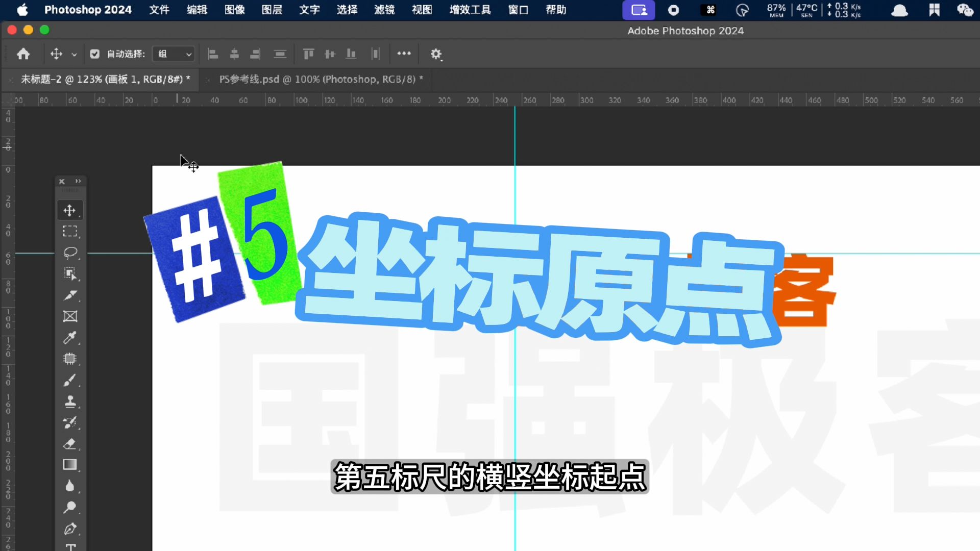Click align bottom edges icon
Screen dimensions: 980x551
tap(351, 54)
